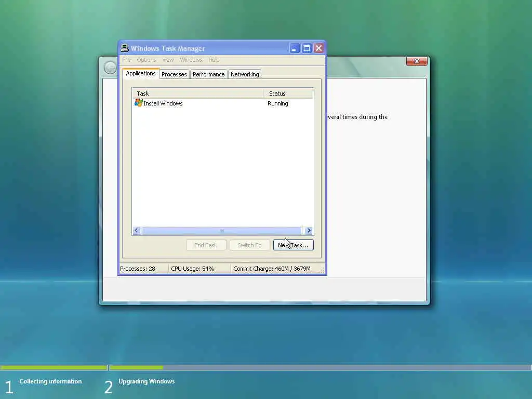Screen dimensions: 532x399
Task: Open the View menu
Action: pos(168,60)
